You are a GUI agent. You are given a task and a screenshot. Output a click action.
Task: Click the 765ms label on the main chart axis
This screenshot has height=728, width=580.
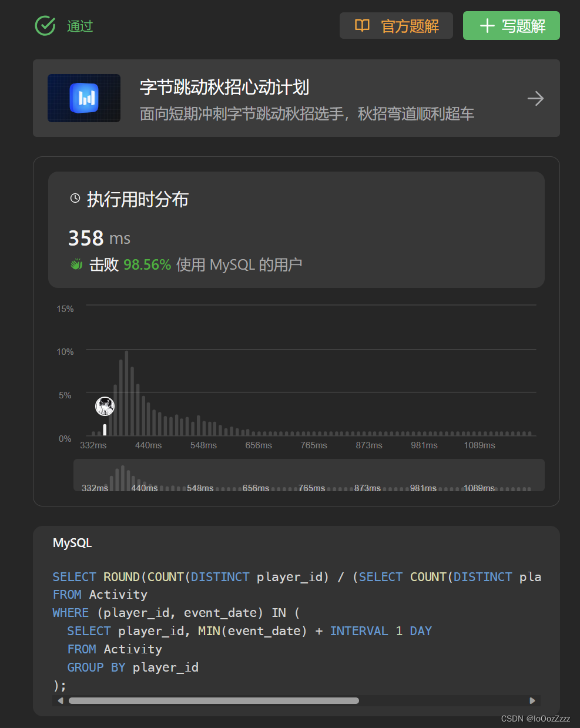coord(314,445)
